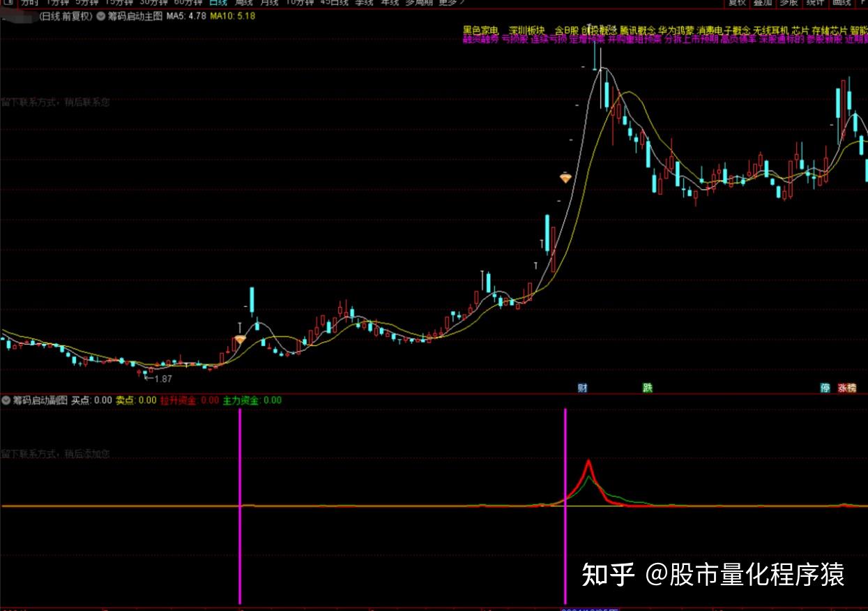This screenshot has width=868, height=611.
Task: Click the red 涨榜 marker icon
Action: 847,388
